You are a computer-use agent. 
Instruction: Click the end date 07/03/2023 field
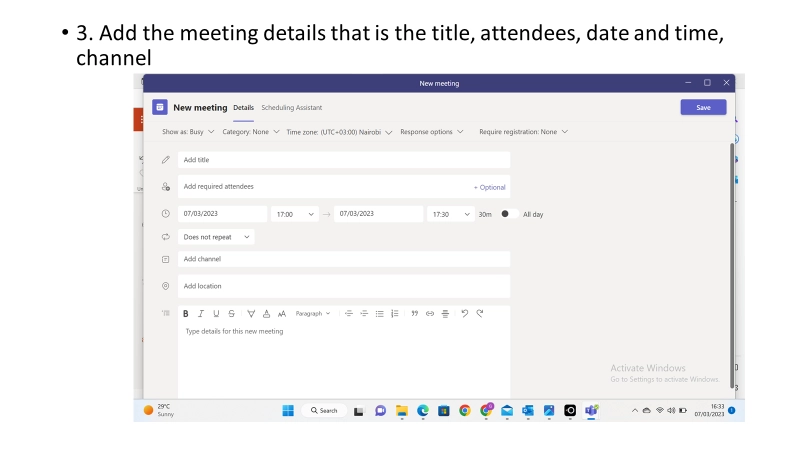(x=379, y=214)
